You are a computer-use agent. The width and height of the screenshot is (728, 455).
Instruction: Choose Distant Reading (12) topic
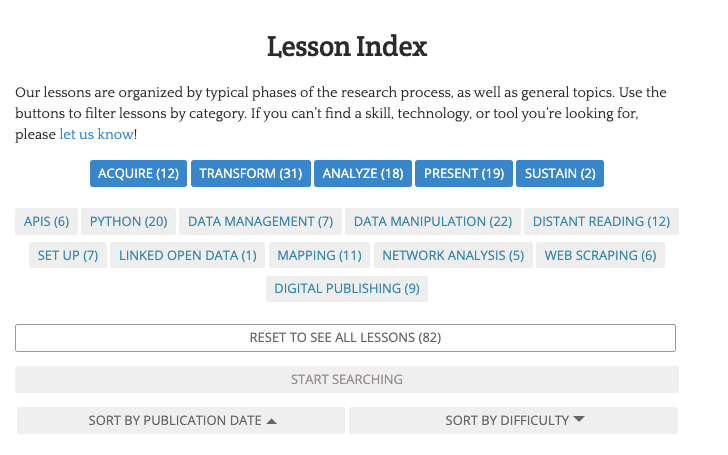[601, 222]
